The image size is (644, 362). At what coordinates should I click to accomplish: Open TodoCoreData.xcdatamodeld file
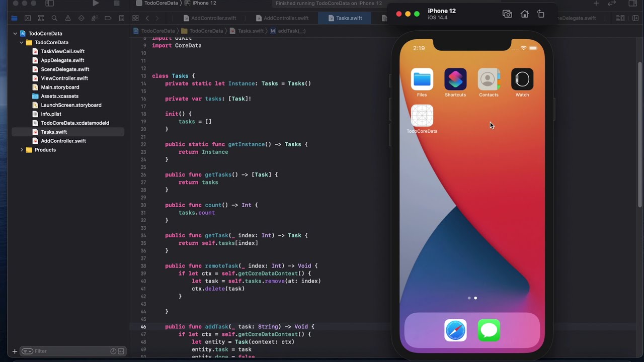tap(75, 123)
